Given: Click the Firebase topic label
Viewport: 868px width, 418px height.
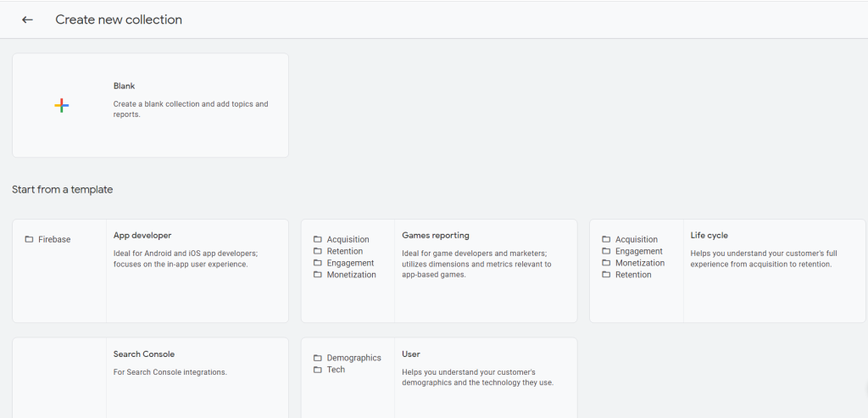Looking at the screenshot, I should point(54,240).
